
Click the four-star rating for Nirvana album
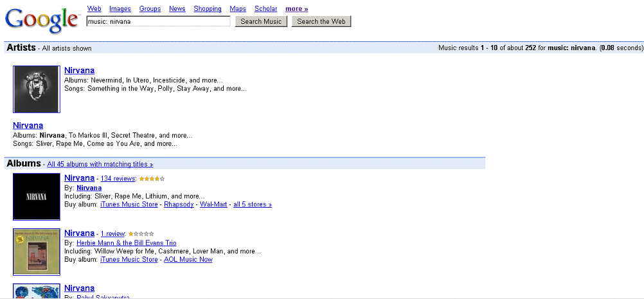(x=152, y=179)
